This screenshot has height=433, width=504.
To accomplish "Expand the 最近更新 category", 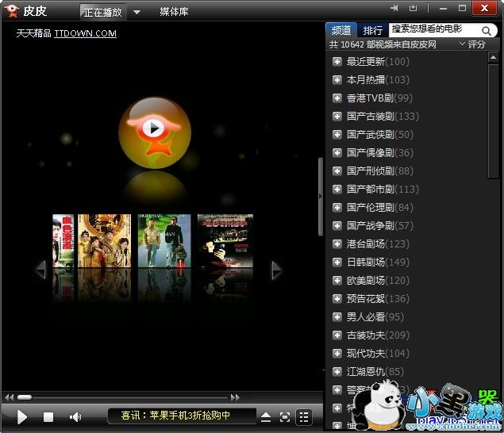I will [337, 62].
